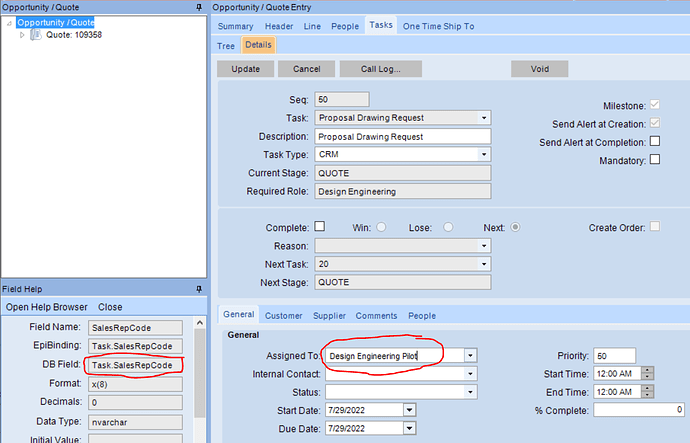
Task: Edit the % Complete field
Action: (639, 410)
